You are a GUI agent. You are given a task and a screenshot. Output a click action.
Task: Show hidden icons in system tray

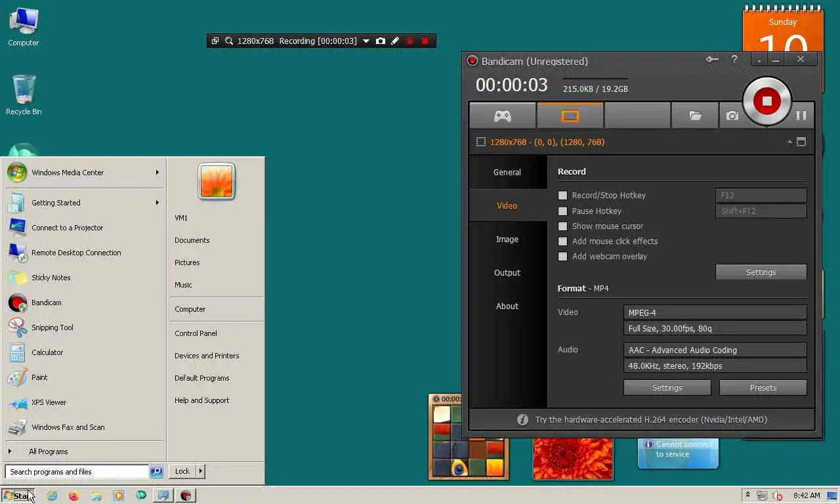click(x=747, y=495)
